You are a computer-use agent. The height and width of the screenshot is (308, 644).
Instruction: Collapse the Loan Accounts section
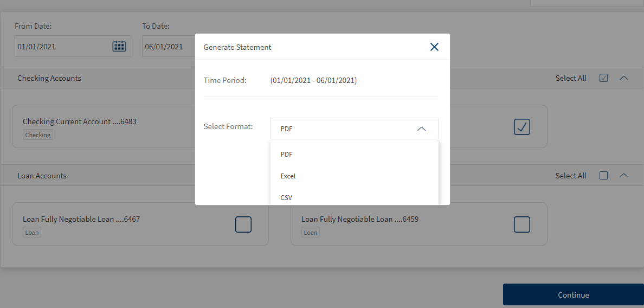tap(624, 176)
